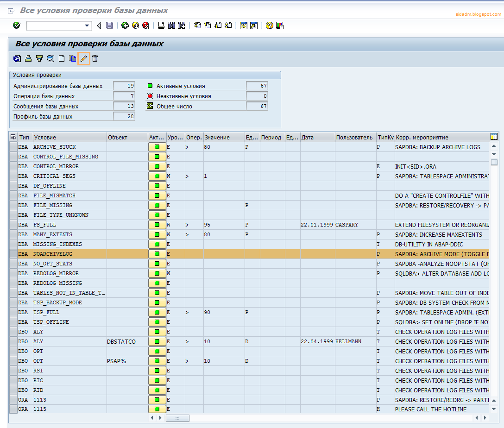504x428 pixels.
Task: Edit the selected NOARCHIVELOG condition with pencil icon
Action: 84,59
